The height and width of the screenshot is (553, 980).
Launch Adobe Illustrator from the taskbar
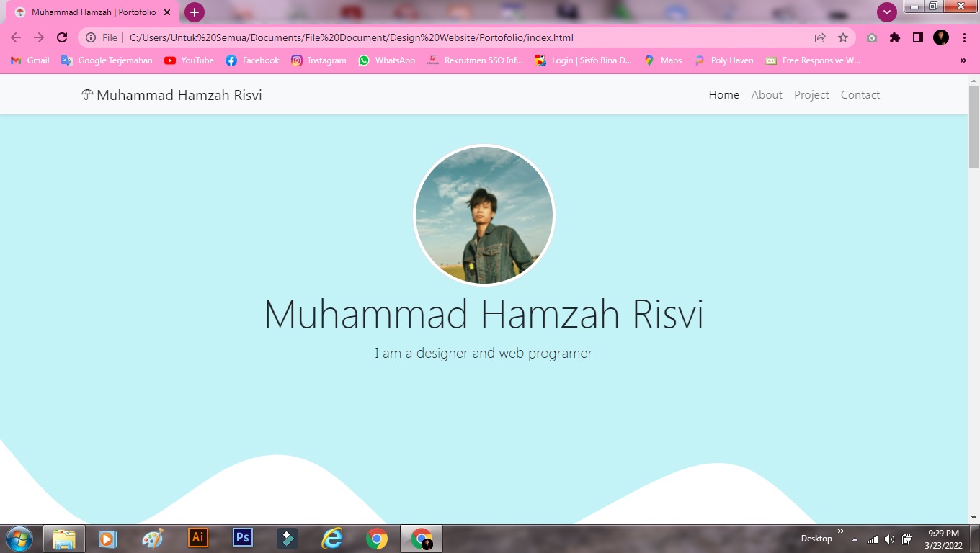pos(197,538)
